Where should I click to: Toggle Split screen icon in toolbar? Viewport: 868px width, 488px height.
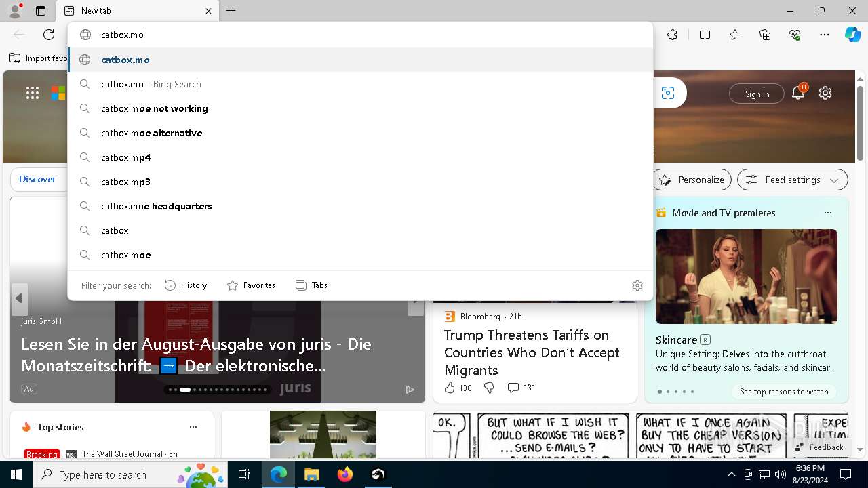tap(705, 35)
